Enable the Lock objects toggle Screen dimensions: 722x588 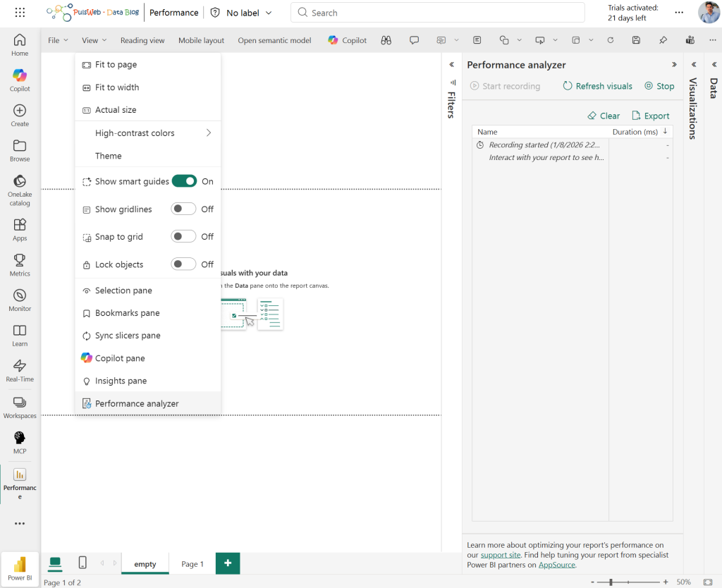[184, 264]
